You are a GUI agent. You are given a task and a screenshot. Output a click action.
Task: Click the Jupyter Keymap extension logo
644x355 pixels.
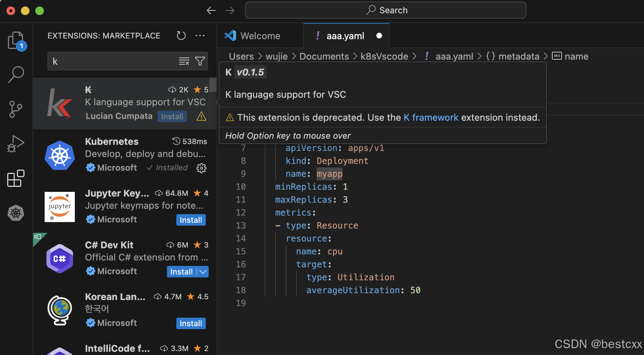tap(60, 207)
